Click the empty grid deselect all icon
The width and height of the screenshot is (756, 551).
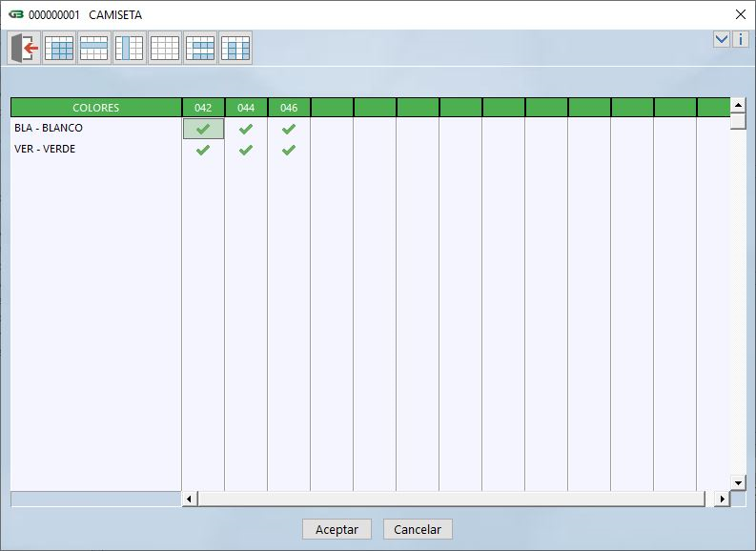(x=165, y=48)
